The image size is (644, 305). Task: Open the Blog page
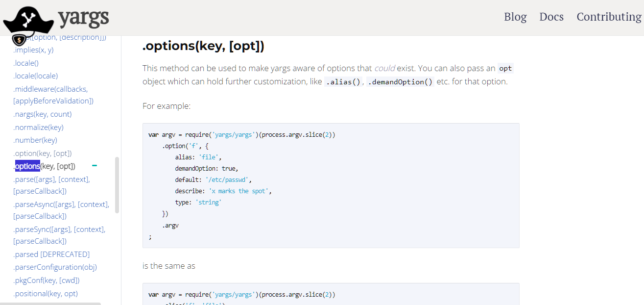(x=515, y=17)
